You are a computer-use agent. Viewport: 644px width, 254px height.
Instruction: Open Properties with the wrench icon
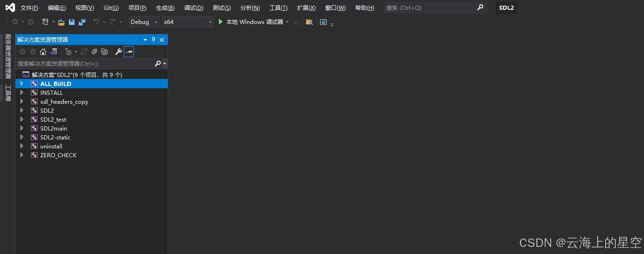tap(119, 52)
